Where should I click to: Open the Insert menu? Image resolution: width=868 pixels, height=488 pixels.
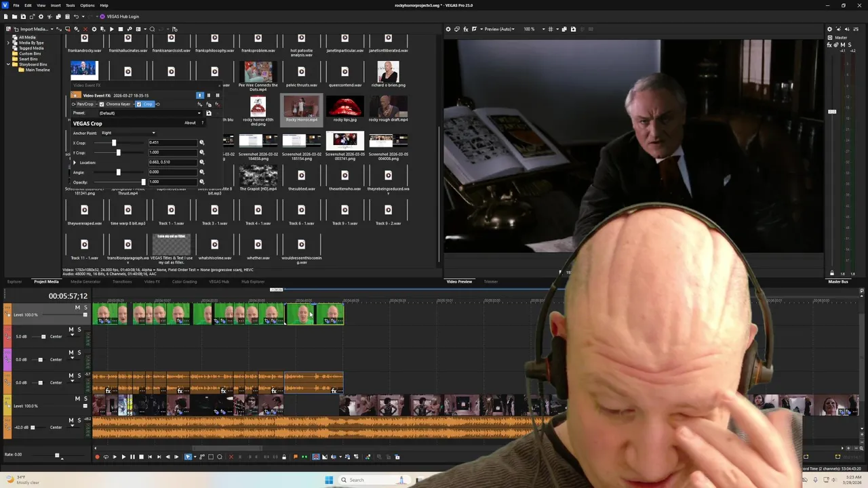[x=56, y=5]
